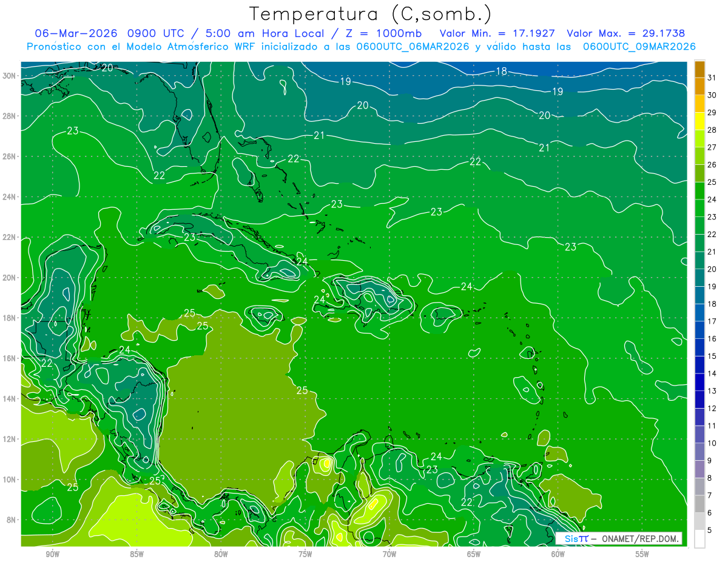Click the legend value "16"
The image size is (728, 562).
(713, 339)
